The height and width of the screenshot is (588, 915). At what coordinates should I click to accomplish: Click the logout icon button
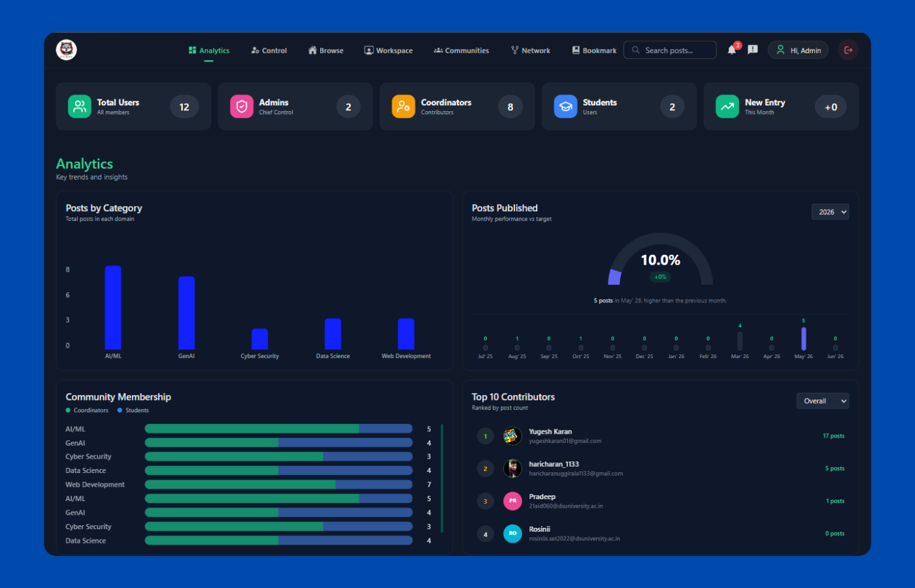click(848, 50)
